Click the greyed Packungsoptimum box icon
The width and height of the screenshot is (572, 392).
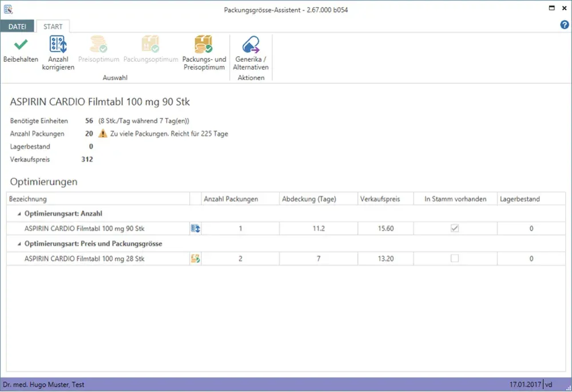tap(150, 44)
